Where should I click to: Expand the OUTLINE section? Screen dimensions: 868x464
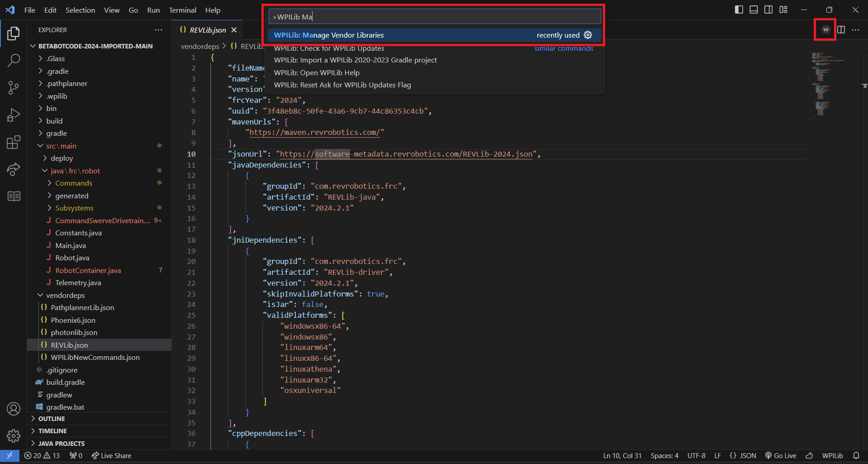(x=100, y=419)
